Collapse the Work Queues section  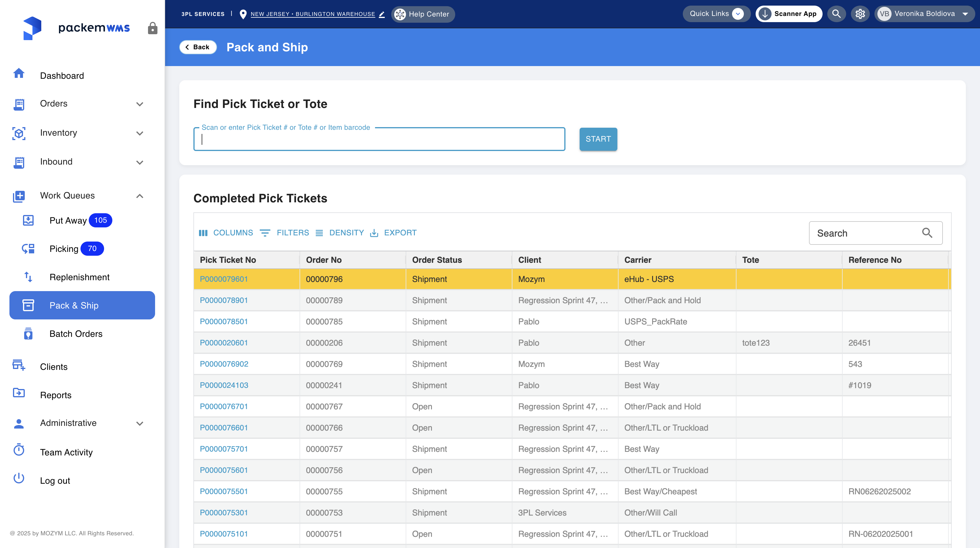coord(140,196)
